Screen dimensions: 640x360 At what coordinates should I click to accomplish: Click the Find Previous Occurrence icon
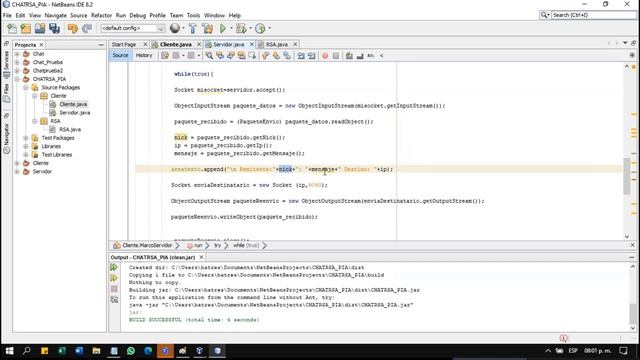[220, 56]
